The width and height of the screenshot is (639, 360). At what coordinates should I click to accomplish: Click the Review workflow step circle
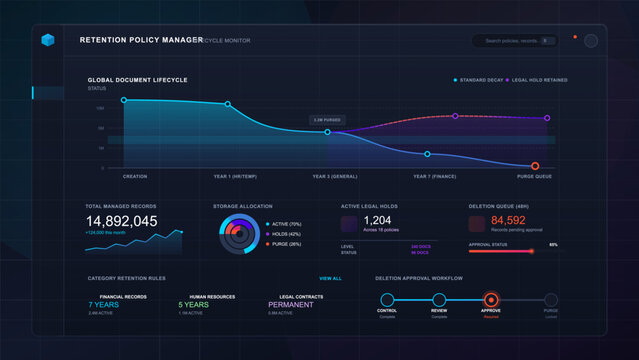point(439,300)
